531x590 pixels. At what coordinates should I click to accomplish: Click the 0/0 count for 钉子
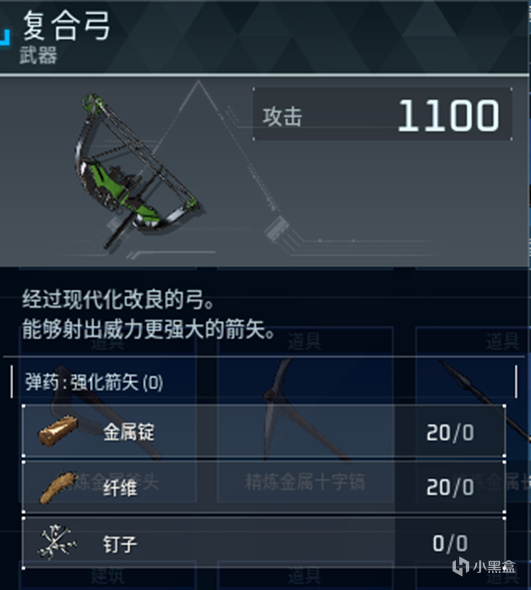click(x=450, y=543)
